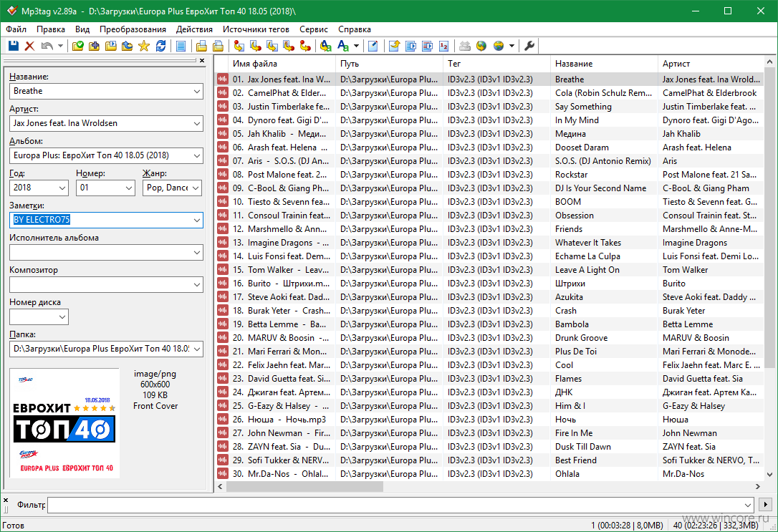The image size is (778, 532).
Task: Select all files using the list icon
Action: pos(181,46)
